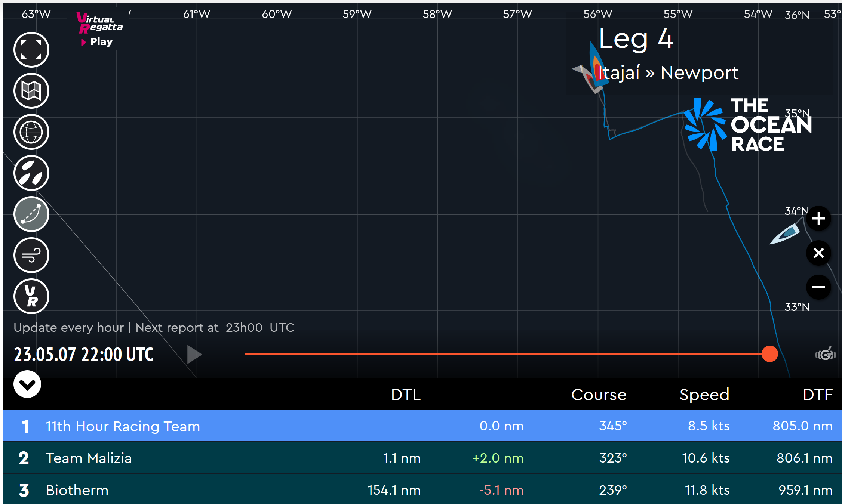Click the 23.05.07 22:00 UTC timestamp
The image size is (842, 504).
pos(84,354)
